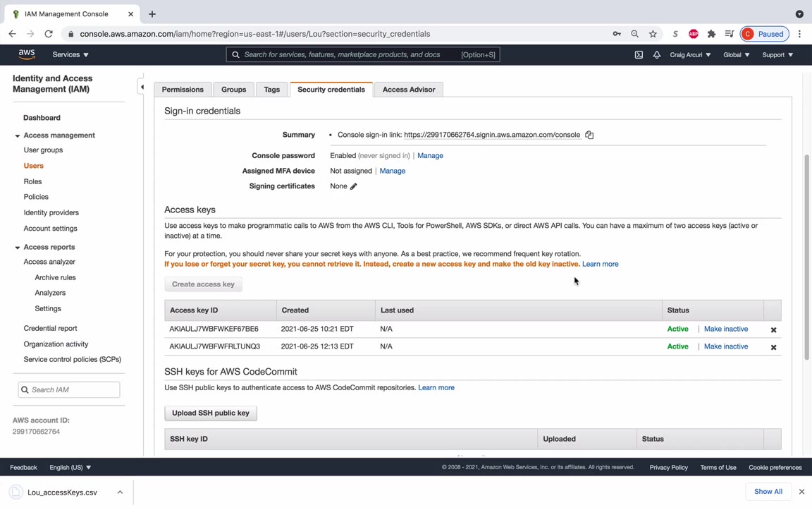Open User groups in sidebar

pyautogui.click(x=43, y=150)
